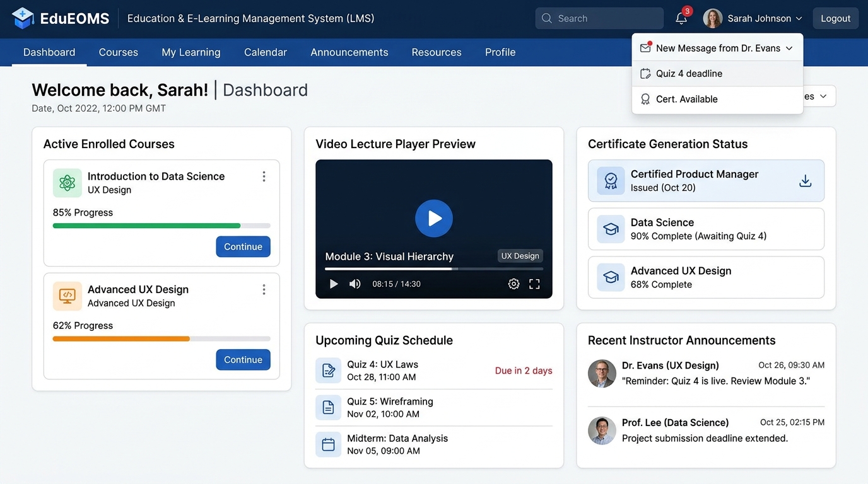Mute the video lecture volume
Screen dimensions: 868x484
click(355, 284)
